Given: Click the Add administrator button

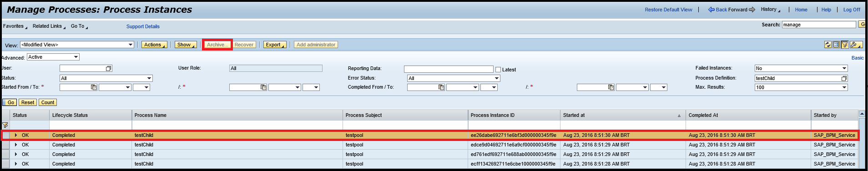Looking at the screenshot, I should click(316, 45).
